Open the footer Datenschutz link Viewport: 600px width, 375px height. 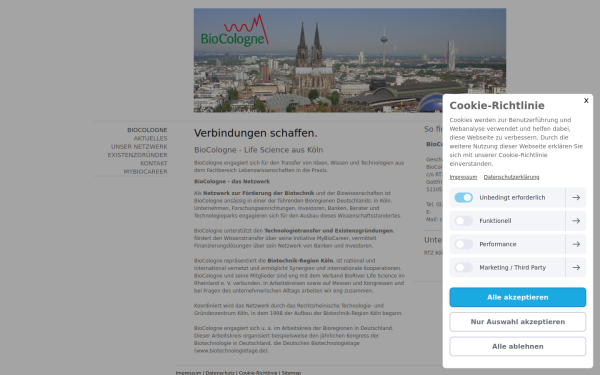click(x=220, y=373)
